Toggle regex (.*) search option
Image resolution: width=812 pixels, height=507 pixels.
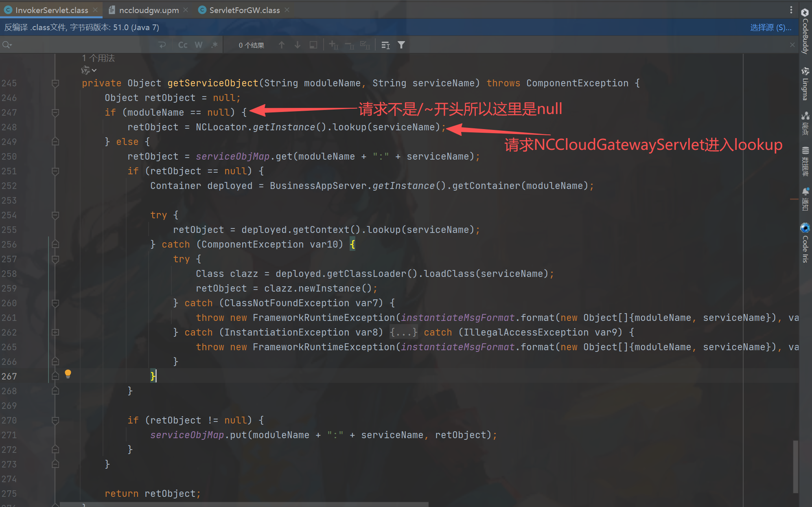tap(214, 45)
